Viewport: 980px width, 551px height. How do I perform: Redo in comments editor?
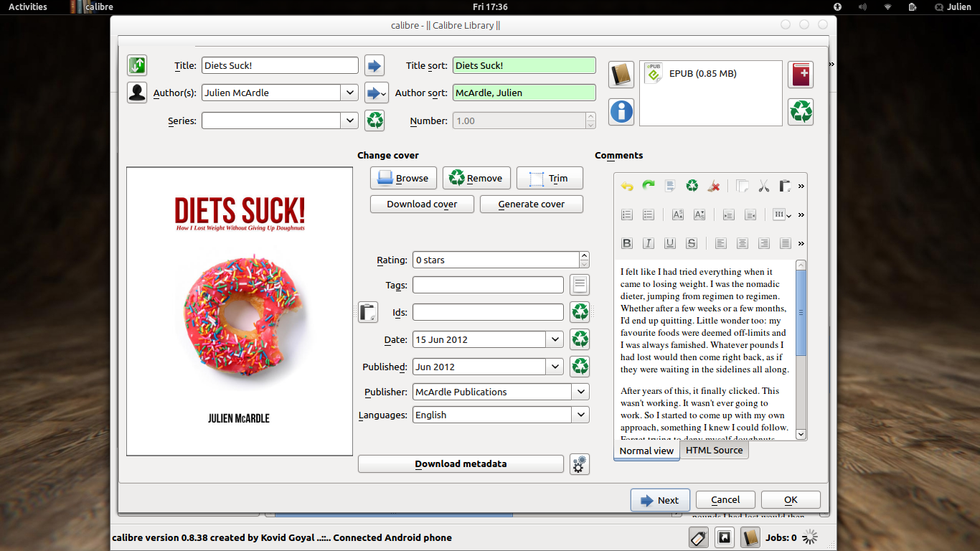click(x=649, y=186)
